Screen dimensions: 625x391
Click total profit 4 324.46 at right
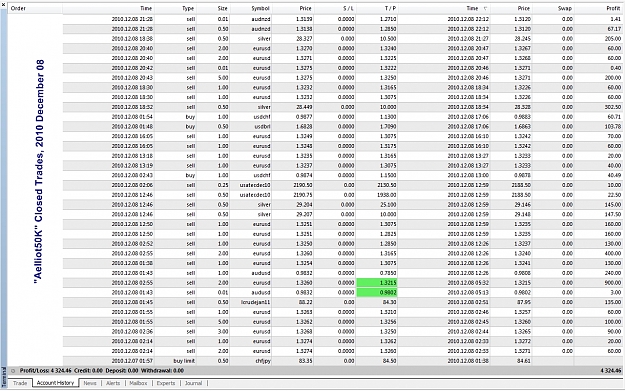click(611, 371)
